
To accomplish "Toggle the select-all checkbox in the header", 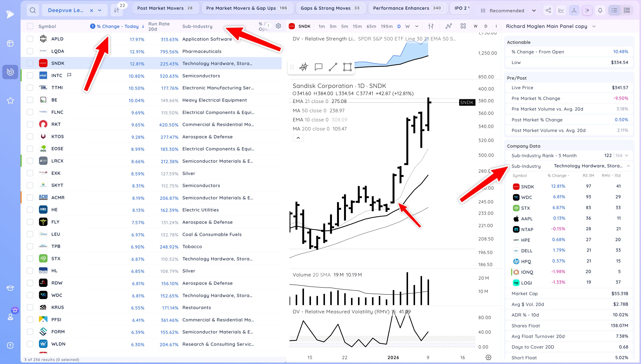I will click(30, 26).
